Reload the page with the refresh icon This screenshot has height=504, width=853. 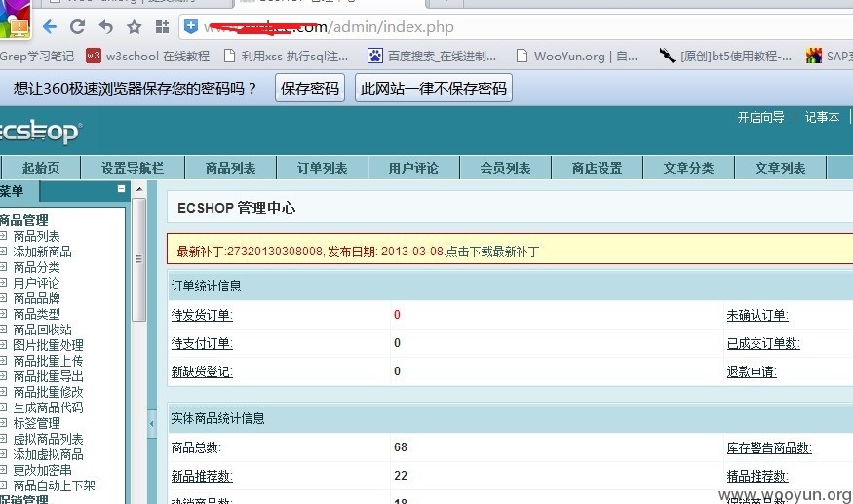pyautogui.click(x=77, y=26)
